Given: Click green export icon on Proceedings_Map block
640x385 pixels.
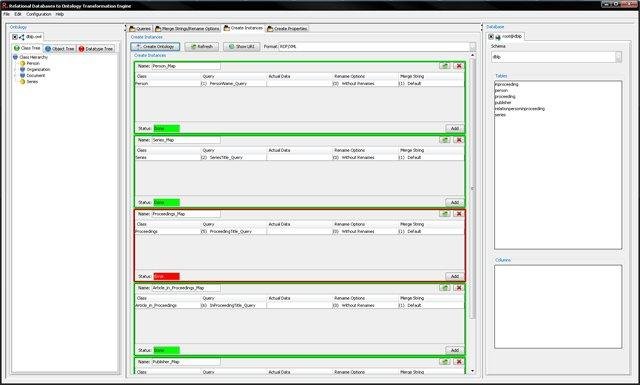Looking at the screenshot, I should click(444, 214).
